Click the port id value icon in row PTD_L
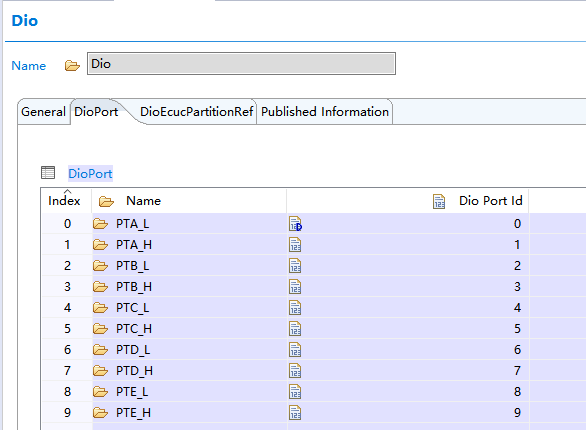The image size is (586, 430). click(x=295, y=349)
